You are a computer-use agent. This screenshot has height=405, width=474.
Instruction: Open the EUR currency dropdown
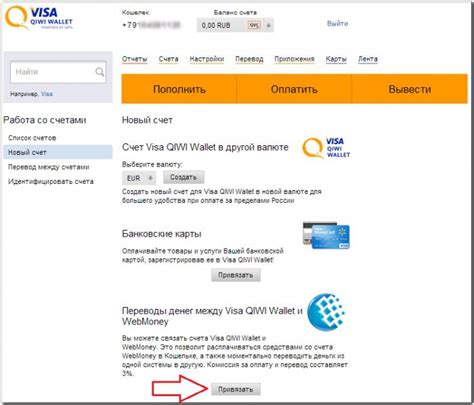[x=139, y=178]
